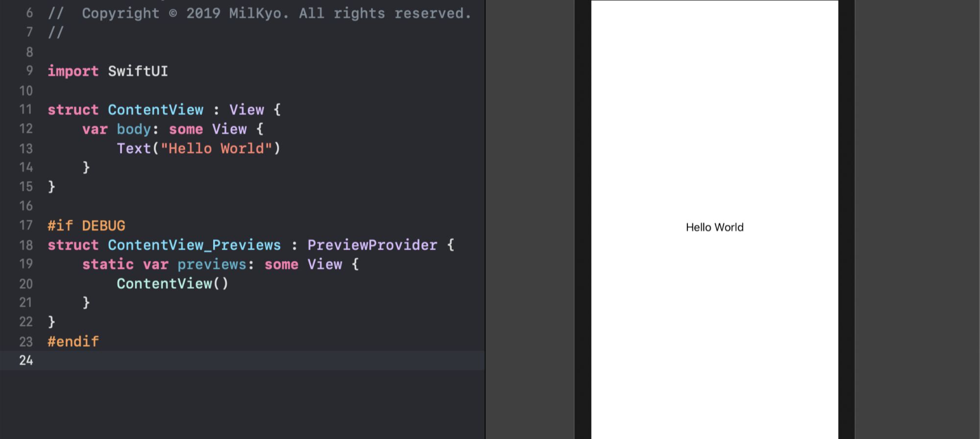The width and height of the screenshot is (980, 439).
Task: Click the divider between editor and preview
Action: 485,219
